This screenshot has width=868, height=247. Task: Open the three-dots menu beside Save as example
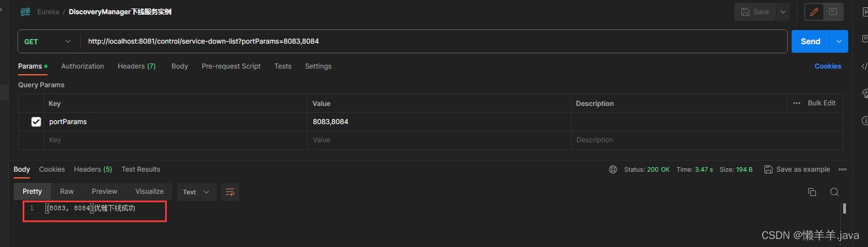click(842, 169)
